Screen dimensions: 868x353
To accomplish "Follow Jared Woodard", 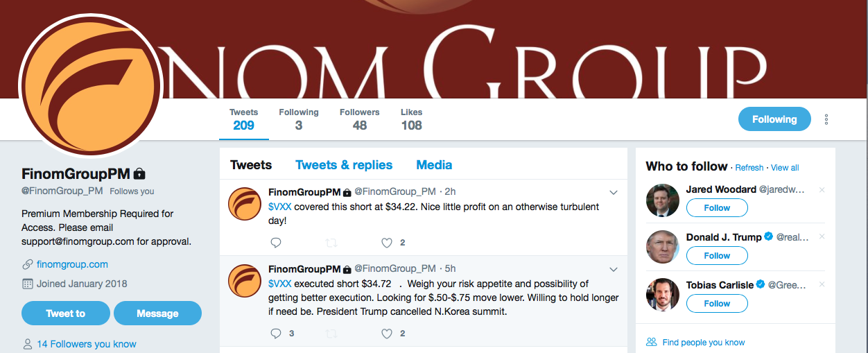I will [717, 208].
